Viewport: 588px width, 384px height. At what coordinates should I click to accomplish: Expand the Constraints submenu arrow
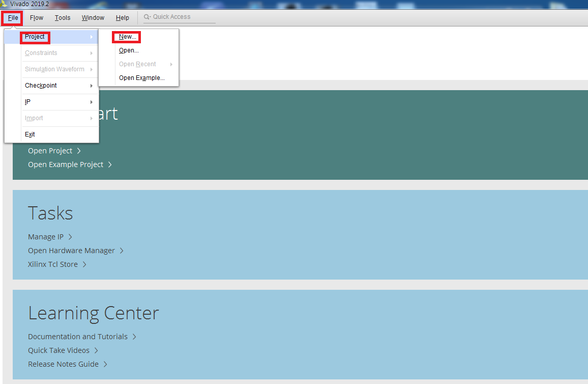coord(91,53)
